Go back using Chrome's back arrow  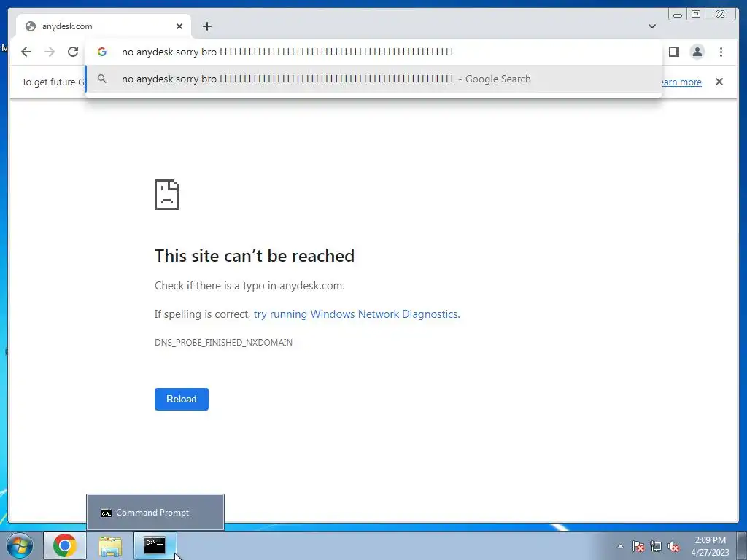pyautogui.click(x=26, y=52)
